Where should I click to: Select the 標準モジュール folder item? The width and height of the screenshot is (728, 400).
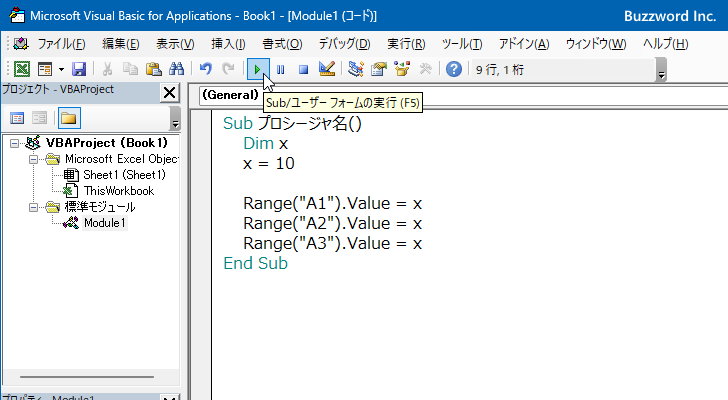[x=100, y=207]
